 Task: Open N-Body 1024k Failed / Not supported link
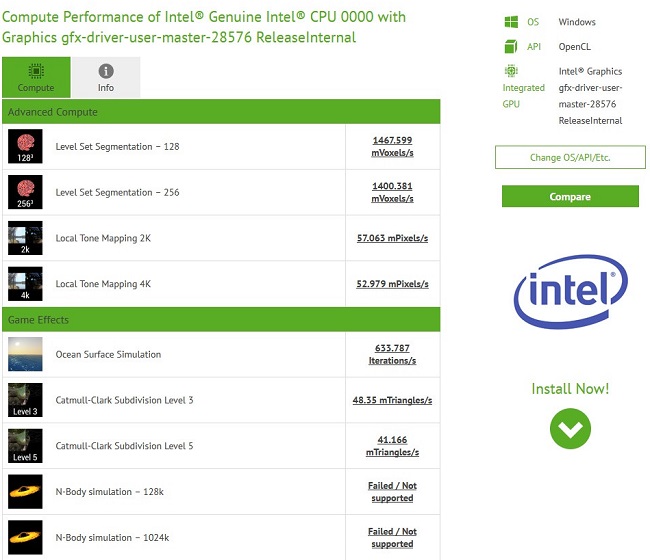point(392,537)
